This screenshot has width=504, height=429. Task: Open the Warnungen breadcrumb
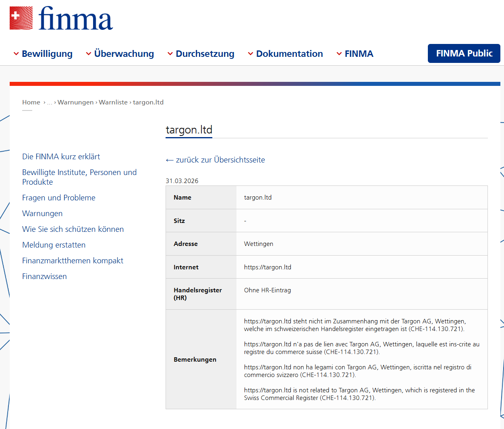pyautogui.click(x=76, y=102)
